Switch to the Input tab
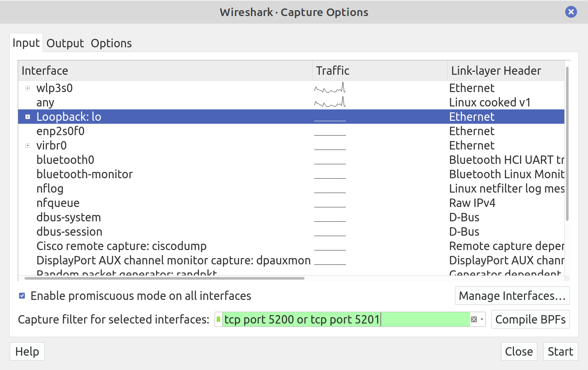This screenshot has width=588, height=370. 26,43
